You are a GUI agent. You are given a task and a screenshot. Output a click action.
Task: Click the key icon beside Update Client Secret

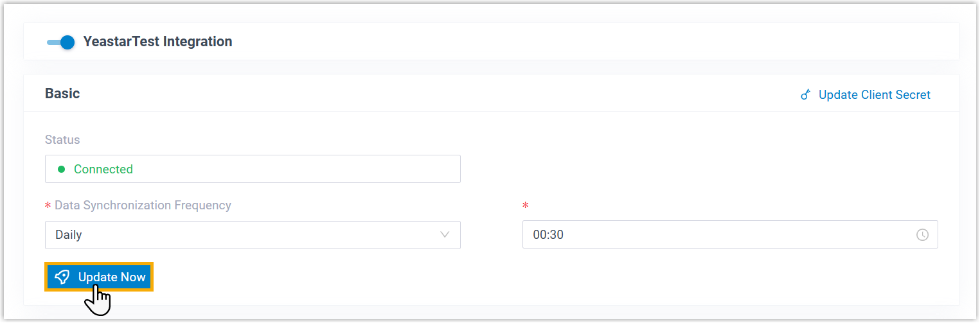(x=805, y=95)
